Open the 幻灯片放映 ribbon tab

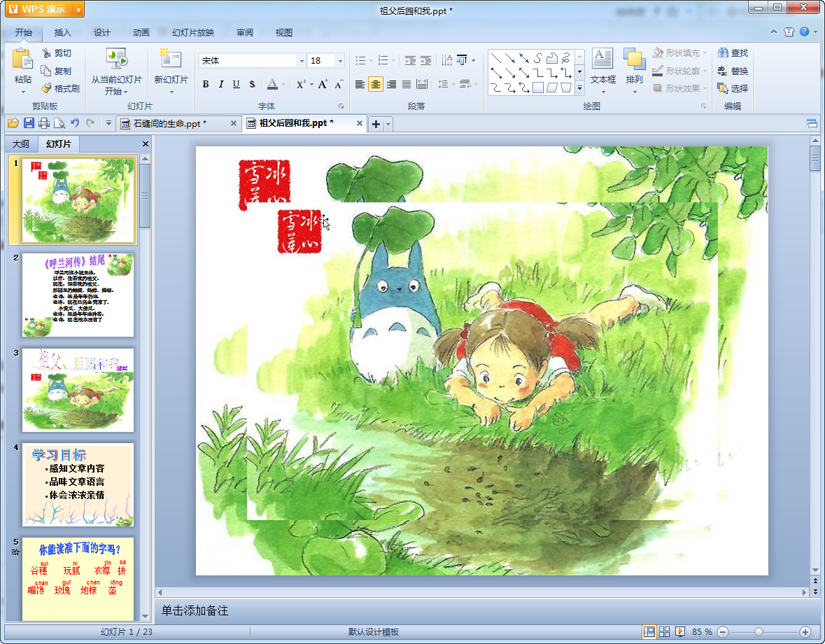point(193,33)
